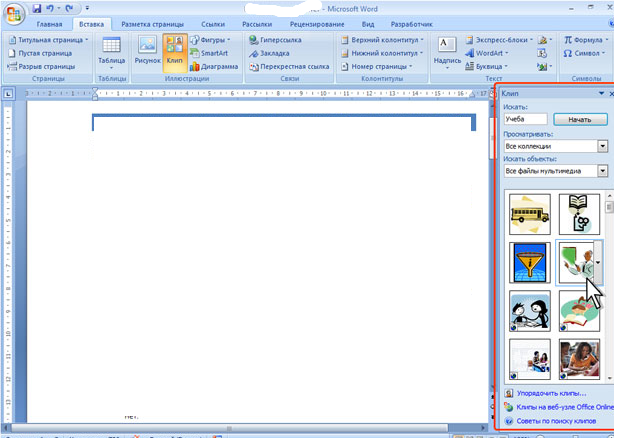Insert a Титульная страница cover page

coord(48,40)
